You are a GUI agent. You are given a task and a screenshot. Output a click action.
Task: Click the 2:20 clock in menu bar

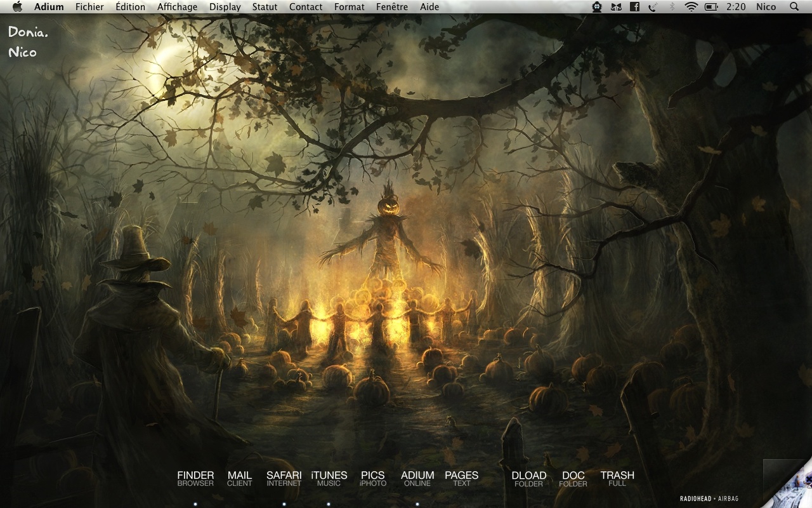736,7
